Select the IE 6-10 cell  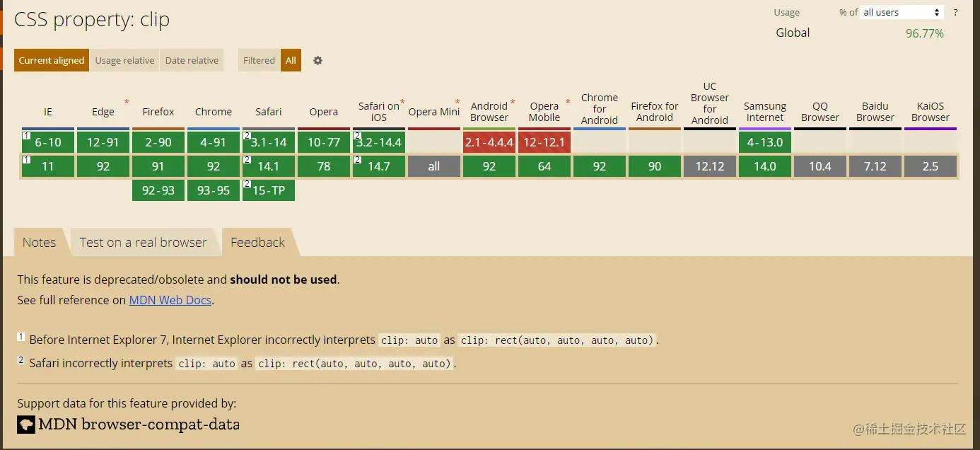pos(48,142)
